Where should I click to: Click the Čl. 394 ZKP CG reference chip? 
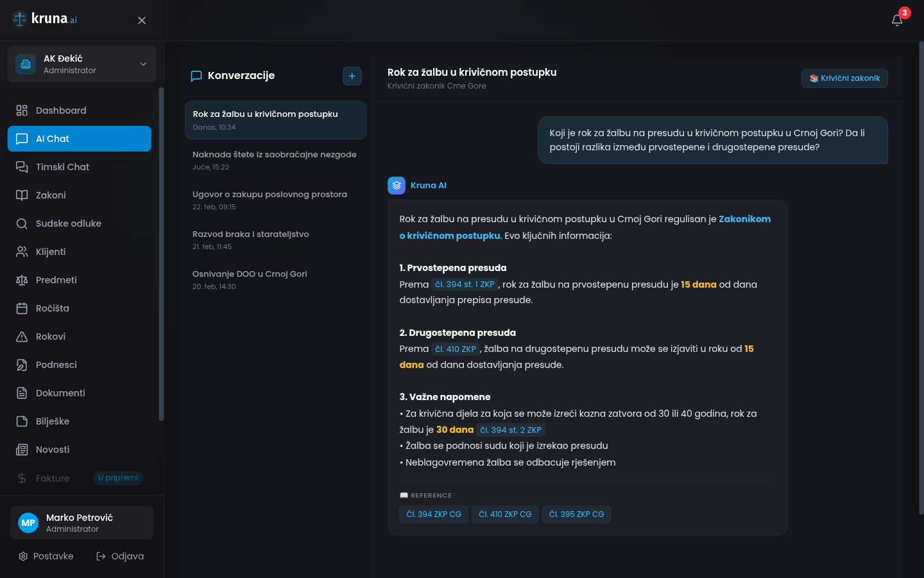click(x=434, y=514)
